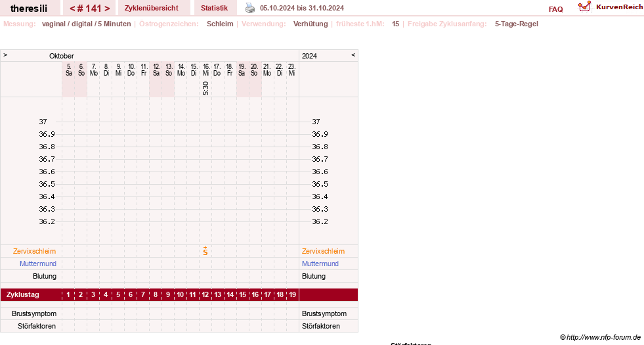Click the '5-Tage-Regel' value
This screenshot has height=345, width=644.
tap(516, 24)
